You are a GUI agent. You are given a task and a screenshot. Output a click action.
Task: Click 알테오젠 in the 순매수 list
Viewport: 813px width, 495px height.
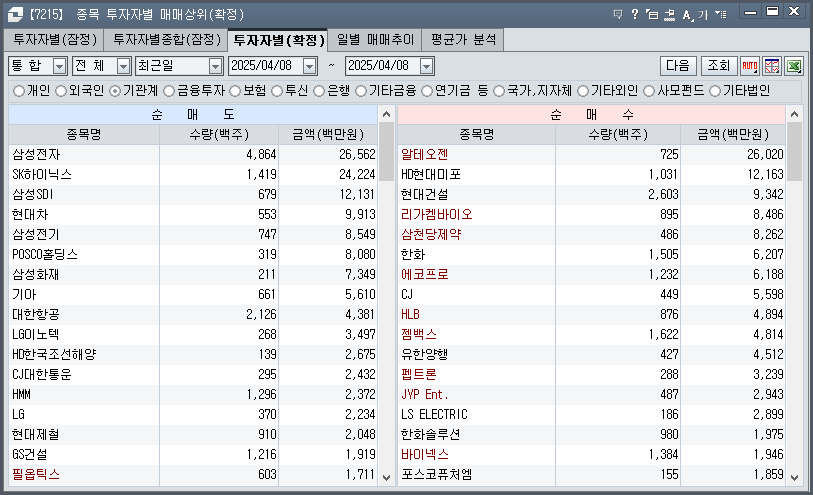(424, 154)
